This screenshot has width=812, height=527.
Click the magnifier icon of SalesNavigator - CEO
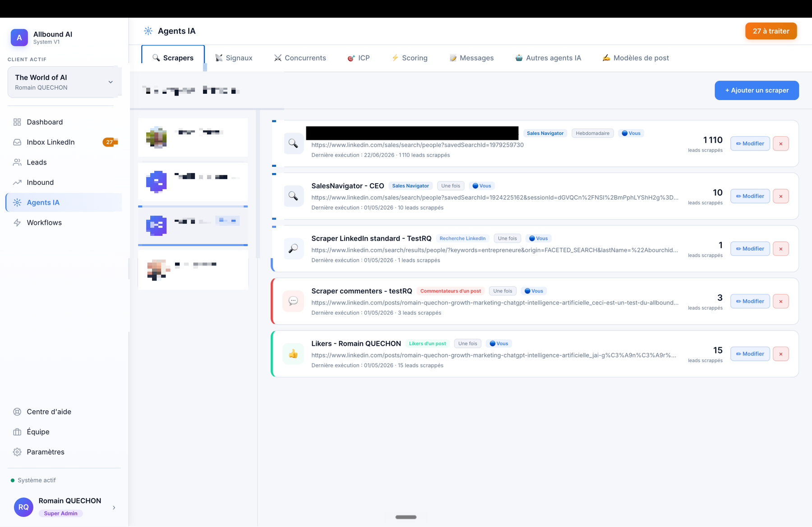pyautogui.click(x=293, y=196)
